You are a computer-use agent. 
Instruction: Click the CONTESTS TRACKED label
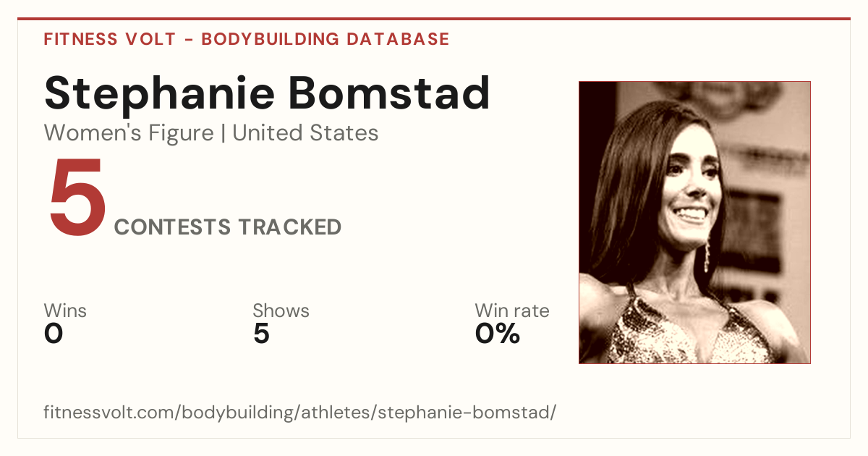click(228, 227)
